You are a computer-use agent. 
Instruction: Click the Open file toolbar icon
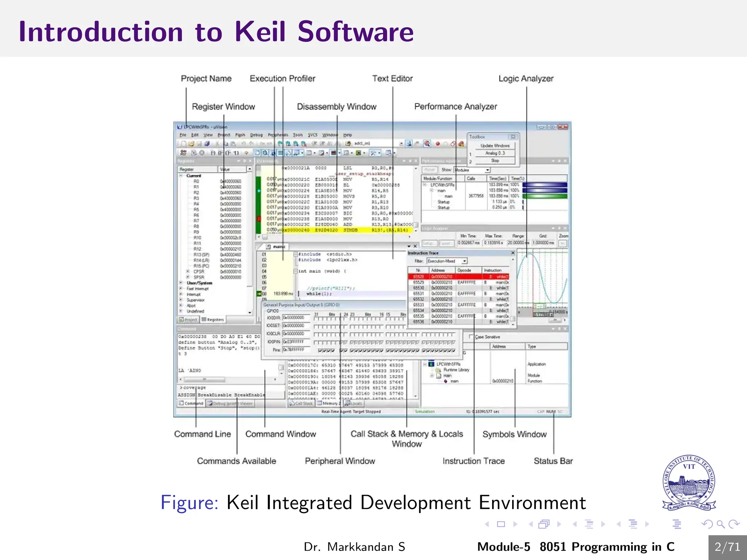[191, 144]
